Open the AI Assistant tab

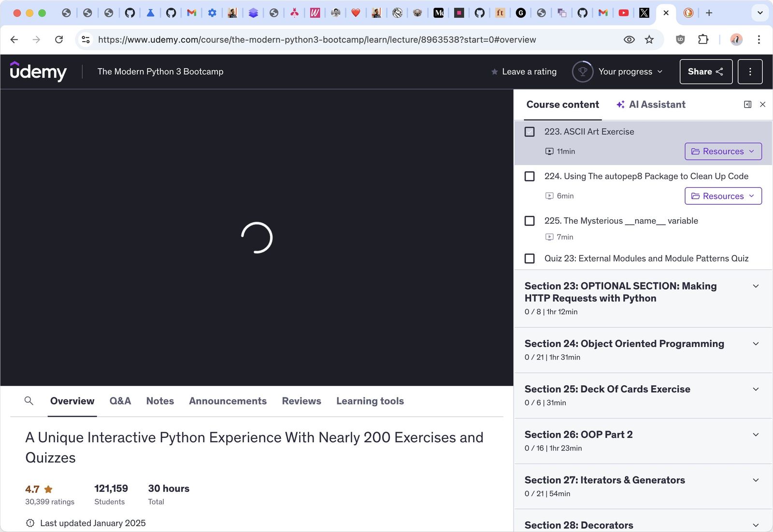651,104
